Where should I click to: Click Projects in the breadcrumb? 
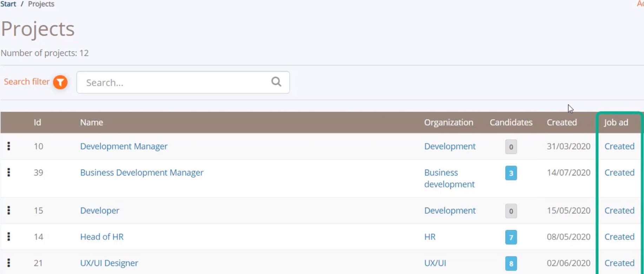pyautogui.click(x=41, y=4)
